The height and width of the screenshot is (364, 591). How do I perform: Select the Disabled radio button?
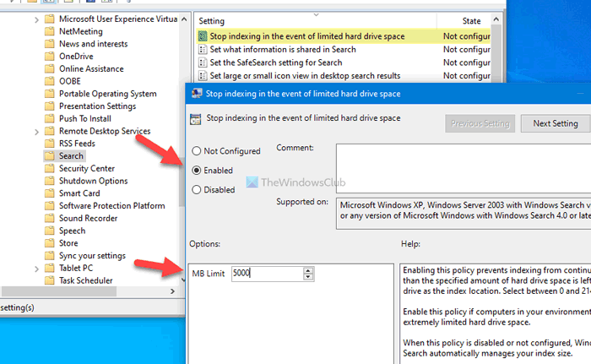point(197,190)
